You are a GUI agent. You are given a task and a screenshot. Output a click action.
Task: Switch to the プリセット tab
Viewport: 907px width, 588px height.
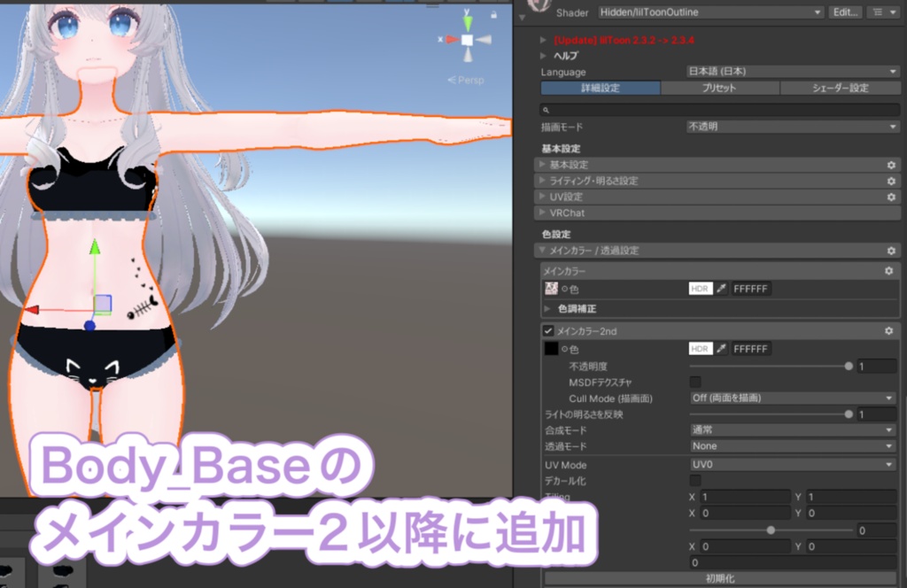pyautogui.click(x=719, y=88)
